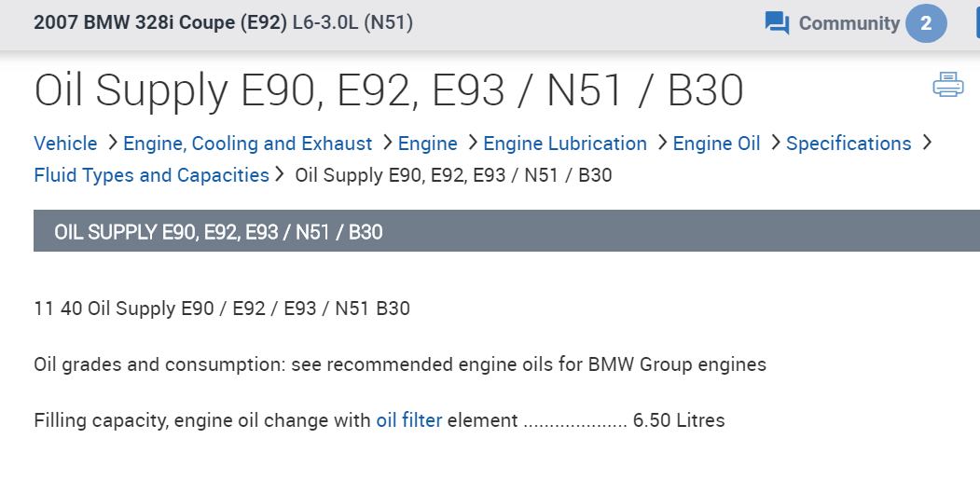Open Fluid Types and Capacities link
The image size is (980, 480).
(x=151, y=175)
